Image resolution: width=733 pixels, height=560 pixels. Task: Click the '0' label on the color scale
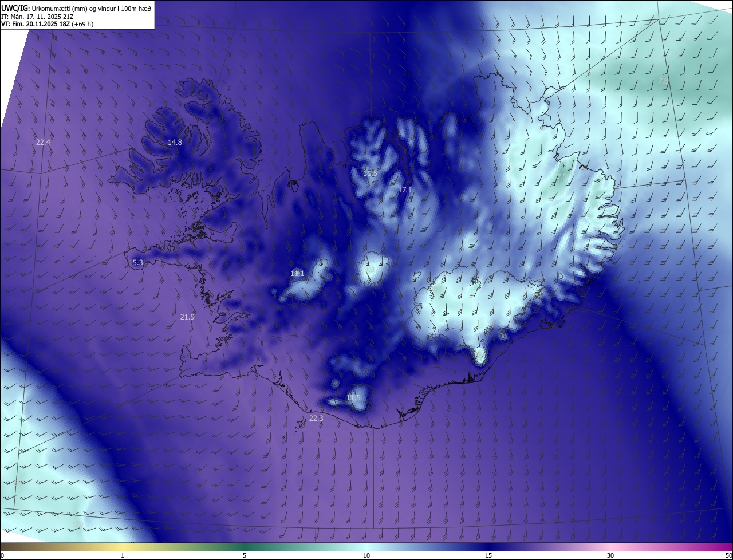click(2, 556)
